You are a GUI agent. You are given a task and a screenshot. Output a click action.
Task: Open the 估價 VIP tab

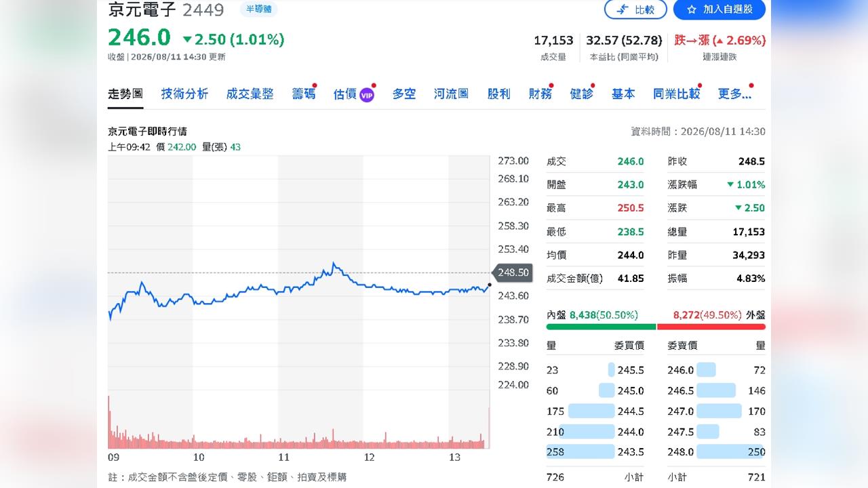(354, 94)
